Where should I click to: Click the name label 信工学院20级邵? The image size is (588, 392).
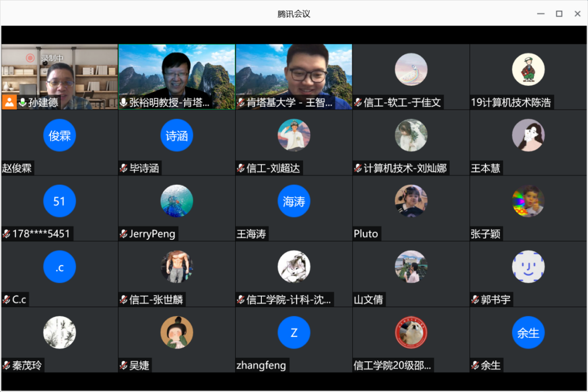pyautogui.click(x=392, y=365)
